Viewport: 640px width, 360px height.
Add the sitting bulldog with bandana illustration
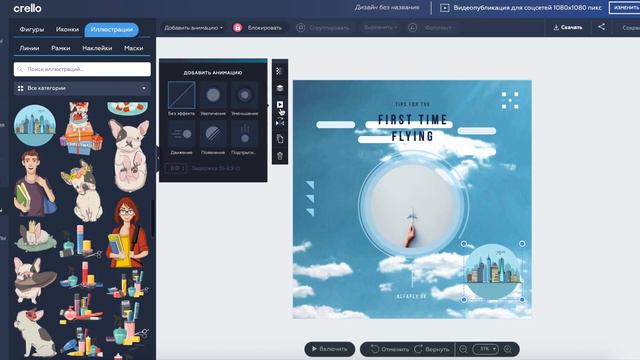coord(34,333)
